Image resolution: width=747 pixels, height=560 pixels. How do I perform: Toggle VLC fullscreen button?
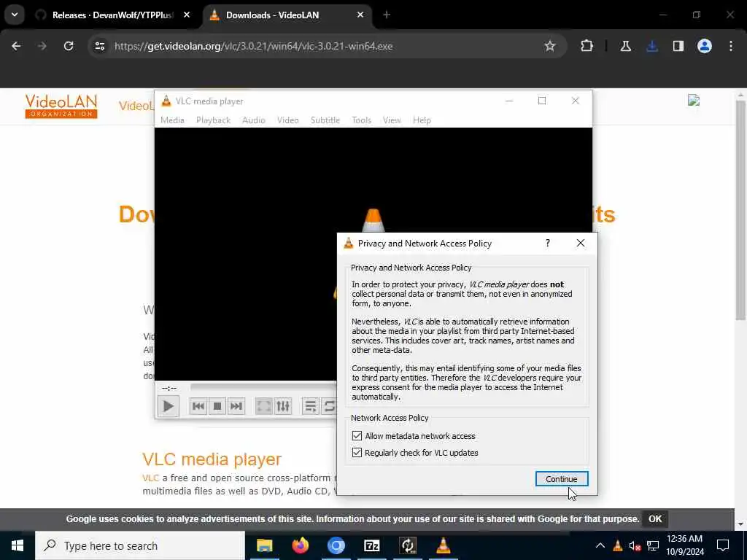pyautogui.click(x=263, y=406)
